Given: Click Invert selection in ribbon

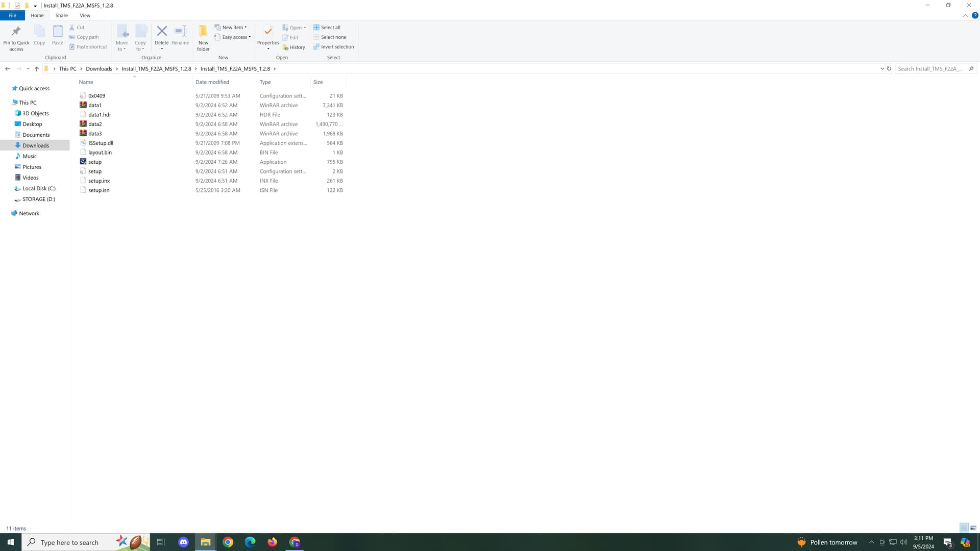Looking at the screenshot, I should pyautogui.click(x=334, y=47).
